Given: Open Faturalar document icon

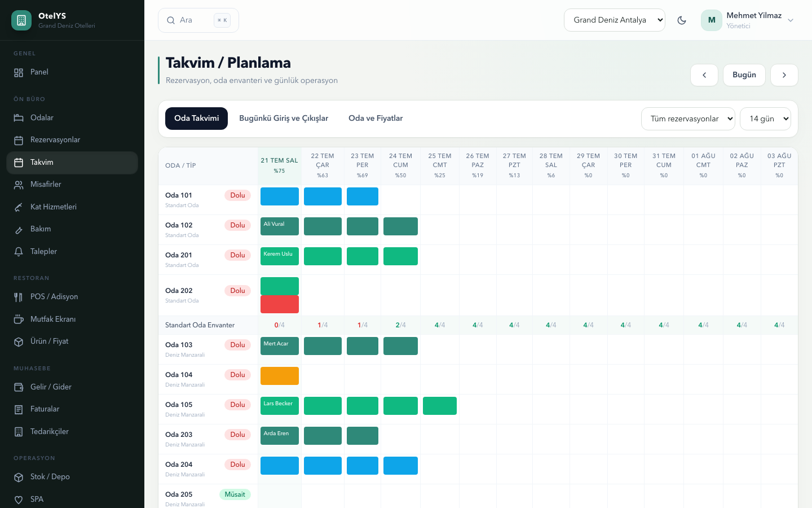Looking at the screenshot, I should click(19, 409).
